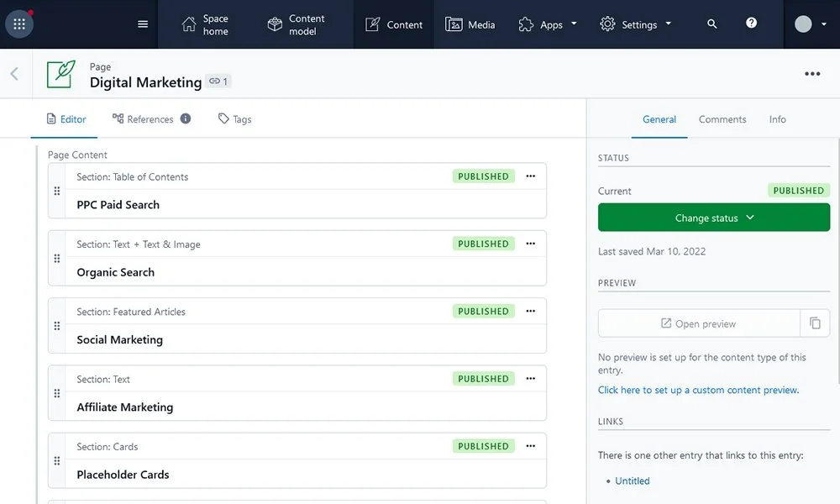The image size is (840, 504).
Task: Open the Untitled linked entry
Action: (x=633, y=481)
